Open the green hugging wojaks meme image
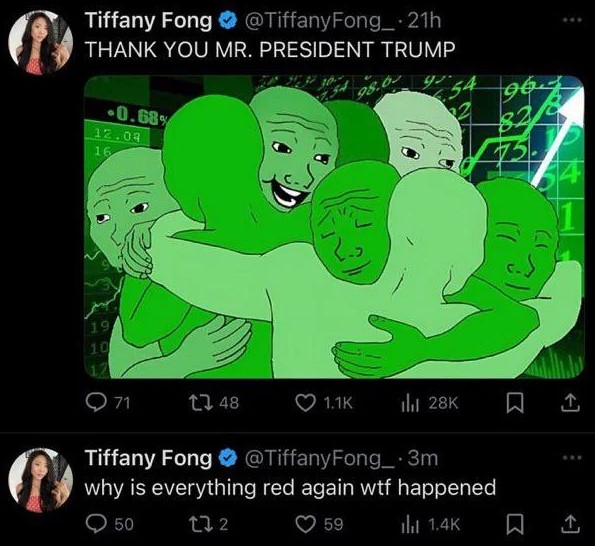 (334, 227)
